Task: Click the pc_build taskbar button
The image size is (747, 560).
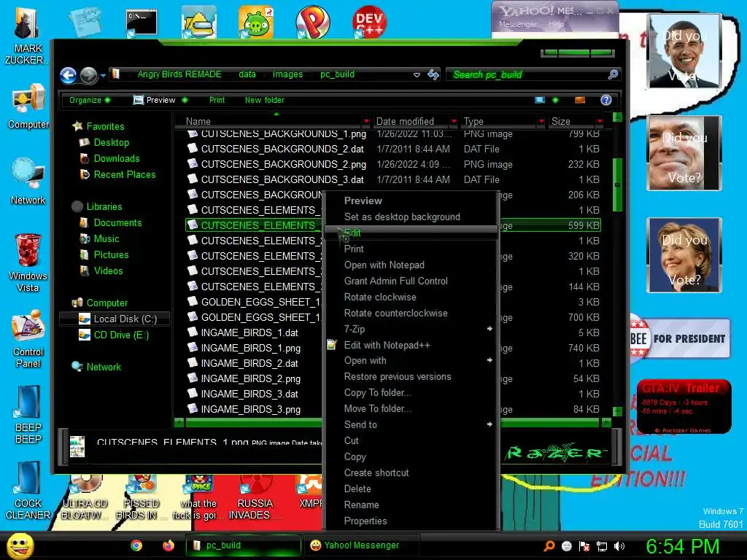Action: pos(244,545)
